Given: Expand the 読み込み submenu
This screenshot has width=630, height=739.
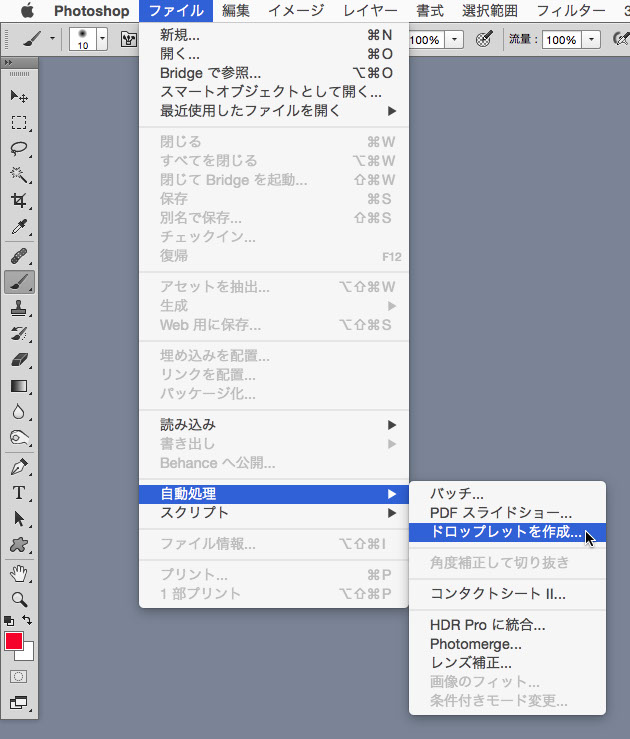Looking at the screenshot, I should coord(274,425).
